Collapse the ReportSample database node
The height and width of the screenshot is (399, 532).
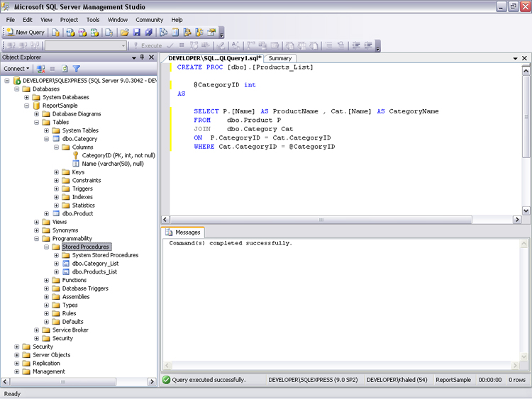(26, 106)
